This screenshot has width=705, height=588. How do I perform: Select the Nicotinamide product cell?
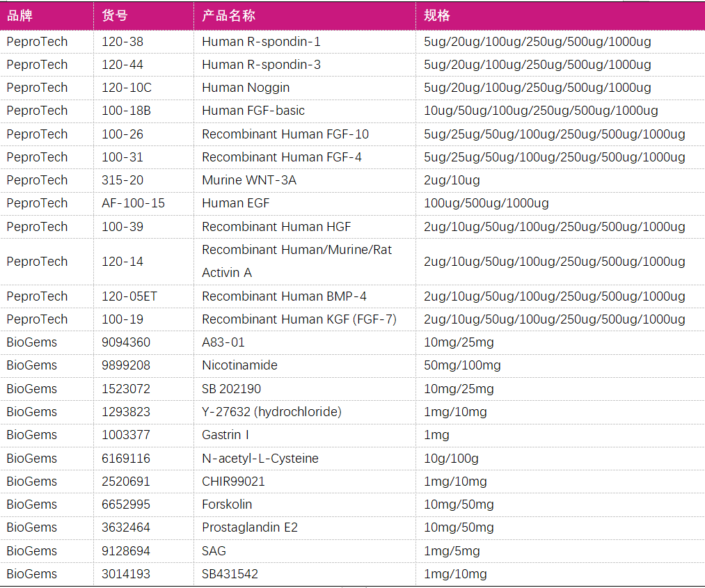click(239, 365)
